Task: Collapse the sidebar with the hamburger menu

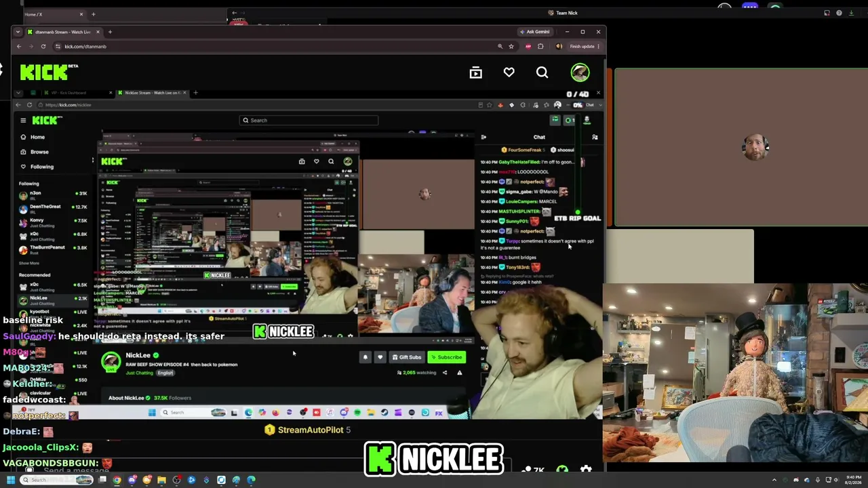Action: [23, 121]
